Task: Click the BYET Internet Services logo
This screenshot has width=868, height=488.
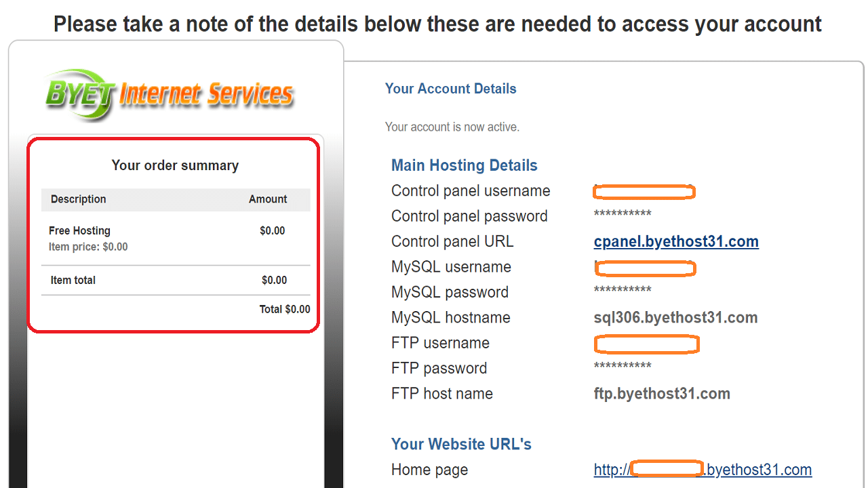Action: (x=170, y=94)
